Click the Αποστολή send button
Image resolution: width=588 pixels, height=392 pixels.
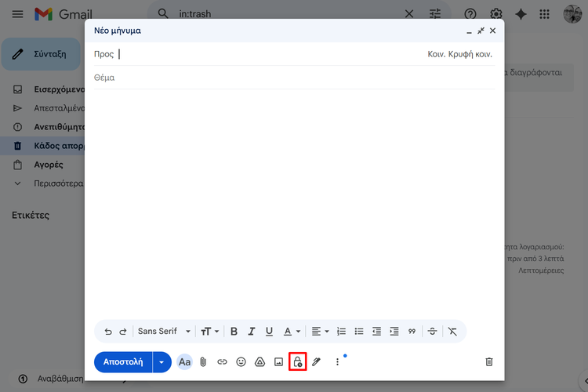[x=123, y=362]
